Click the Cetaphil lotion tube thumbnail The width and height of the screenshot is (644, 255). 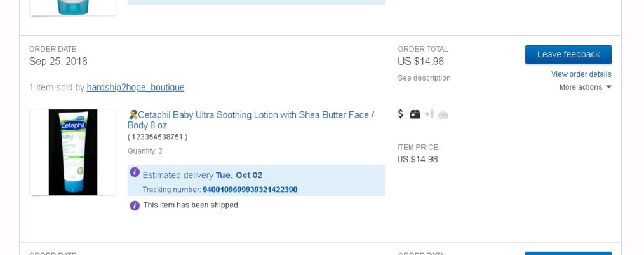[72, 152]
